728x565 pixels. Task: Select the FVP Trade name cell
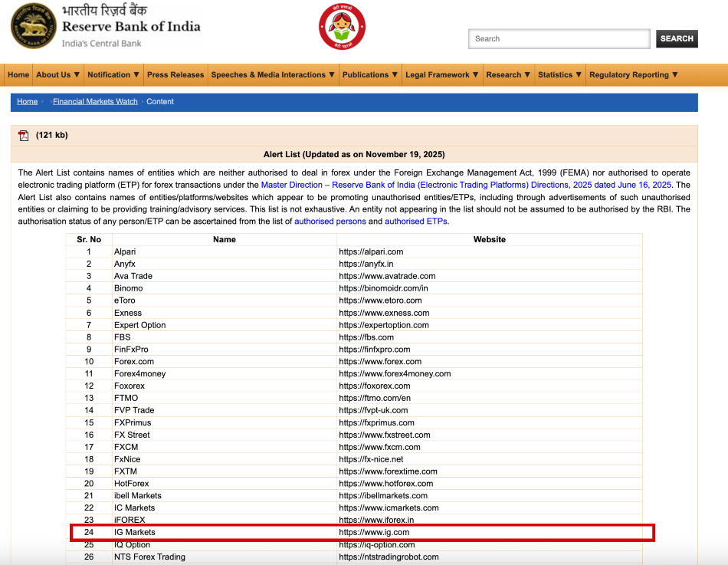[x=225, y=410]
